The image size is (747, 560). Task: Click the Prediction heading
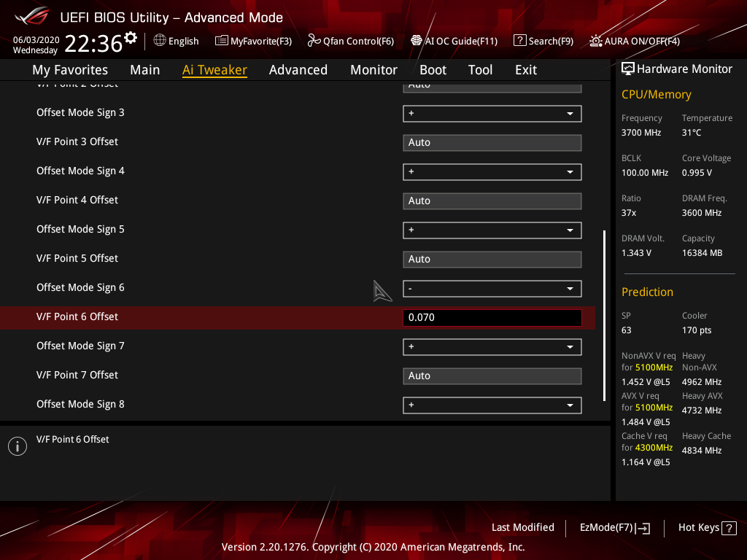tap(647, 292)
